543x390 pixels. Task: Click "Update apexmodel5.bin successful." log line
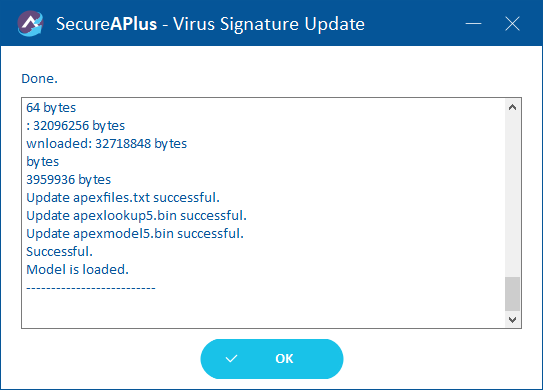point(135,234)
